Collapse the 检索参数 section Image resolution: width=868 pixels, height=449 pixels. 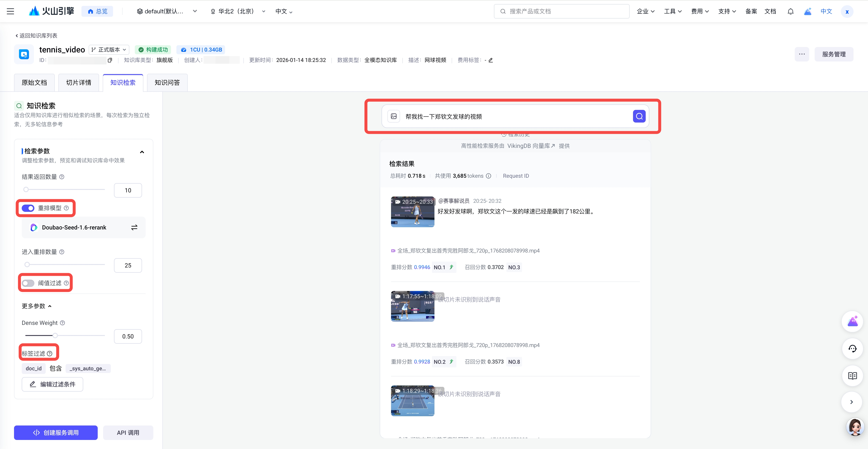pos(142,152)
